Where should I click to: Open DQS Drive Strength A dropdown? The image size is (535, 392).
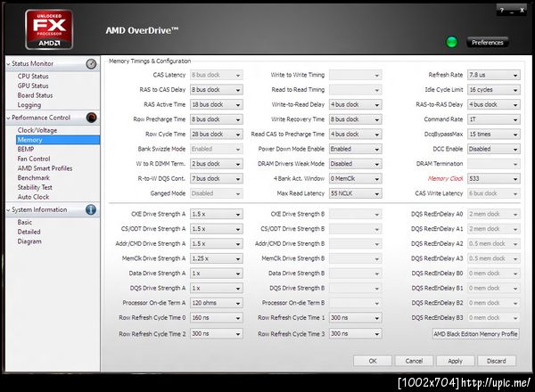217,288
